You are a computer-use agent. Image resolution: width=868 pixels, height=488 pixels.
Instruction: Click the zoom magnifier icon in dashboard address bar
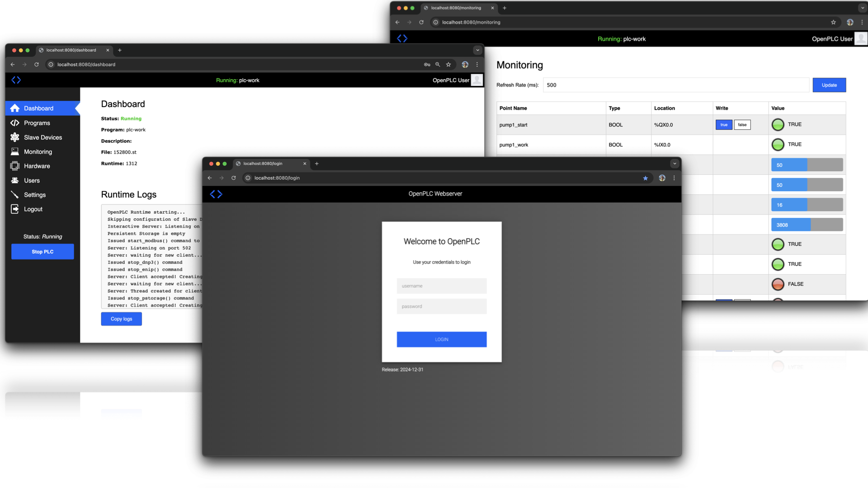[x=438, y=65]
